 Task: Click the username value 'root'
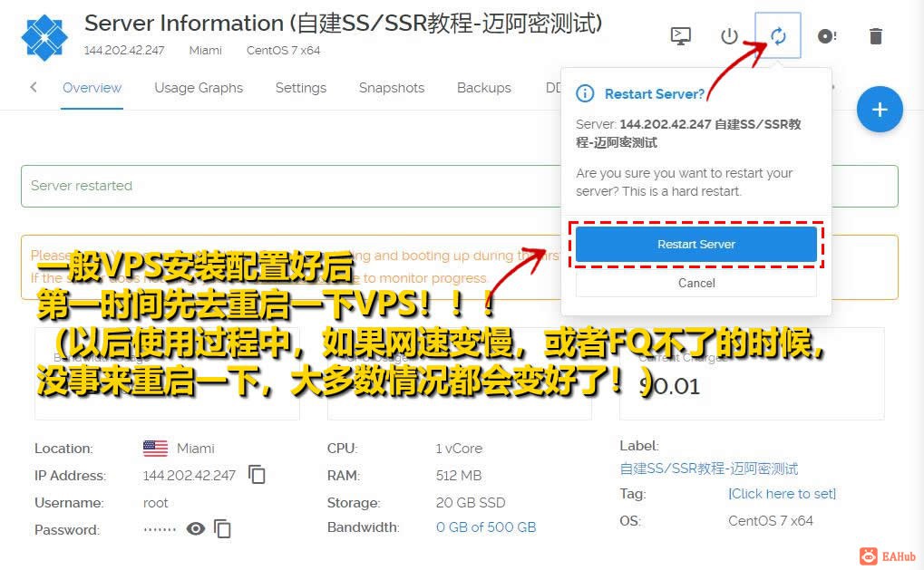coord(156,503)
